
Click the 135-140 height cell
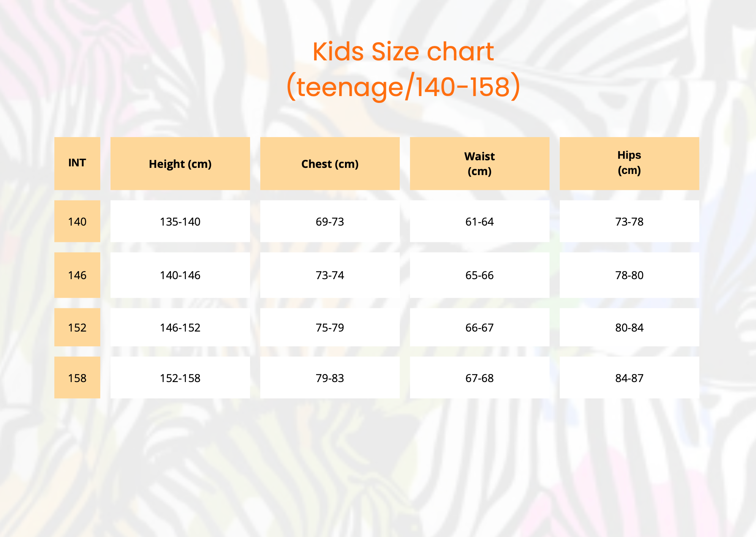(x=180, y=221)
